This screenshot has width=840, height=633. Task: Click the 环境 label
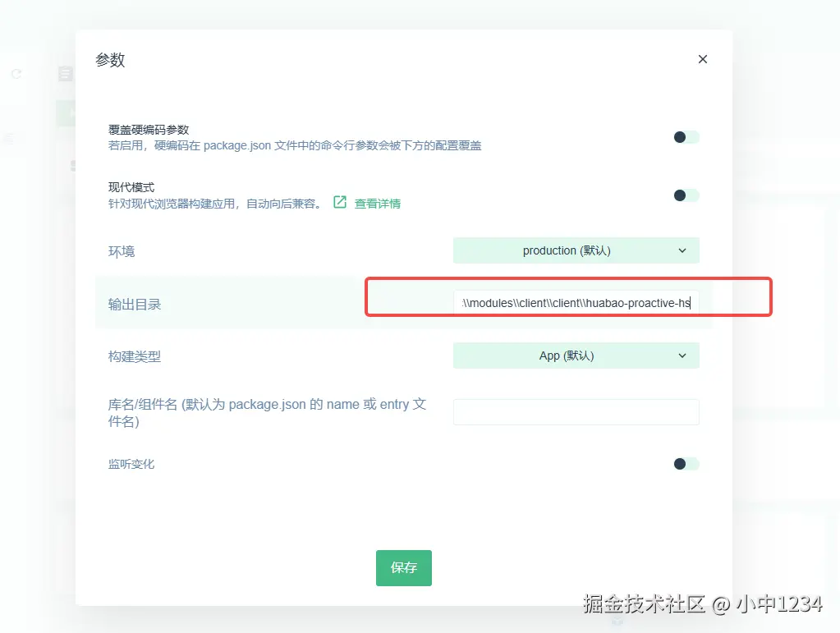(x=122, y=252)
